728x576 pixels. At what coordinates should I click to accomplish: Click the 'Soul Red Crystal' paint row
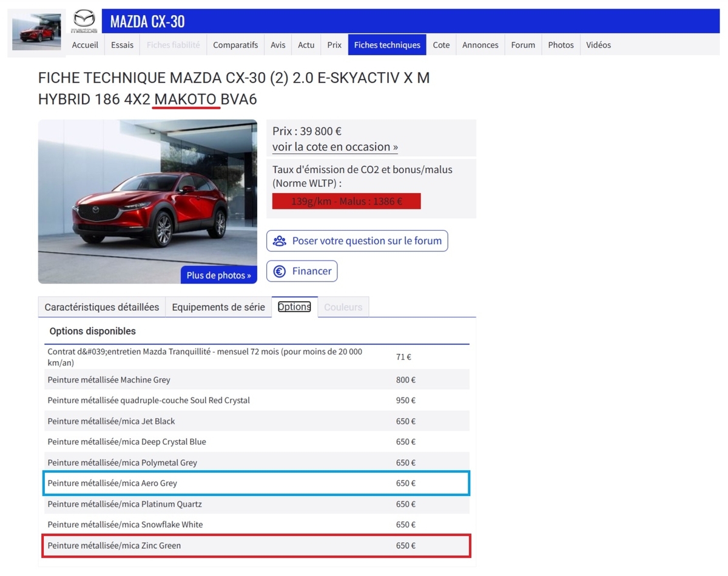click(x=257, y=401)
